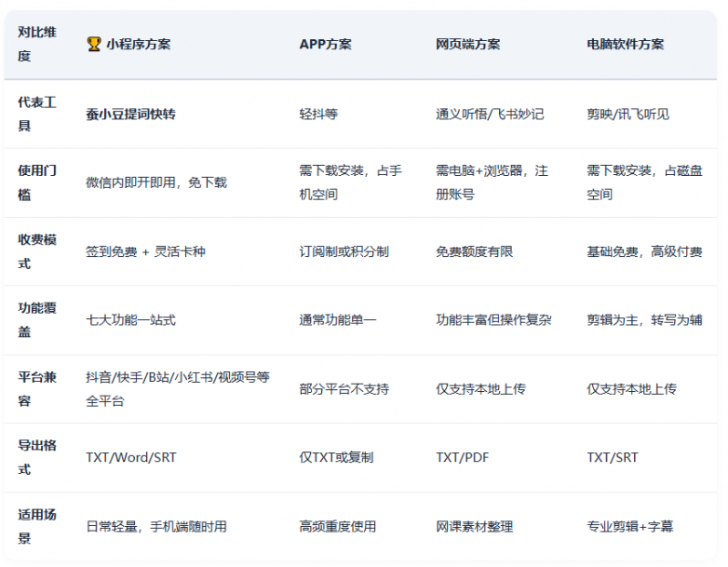Click the 代表工具 row label

(x=37, y=114)
